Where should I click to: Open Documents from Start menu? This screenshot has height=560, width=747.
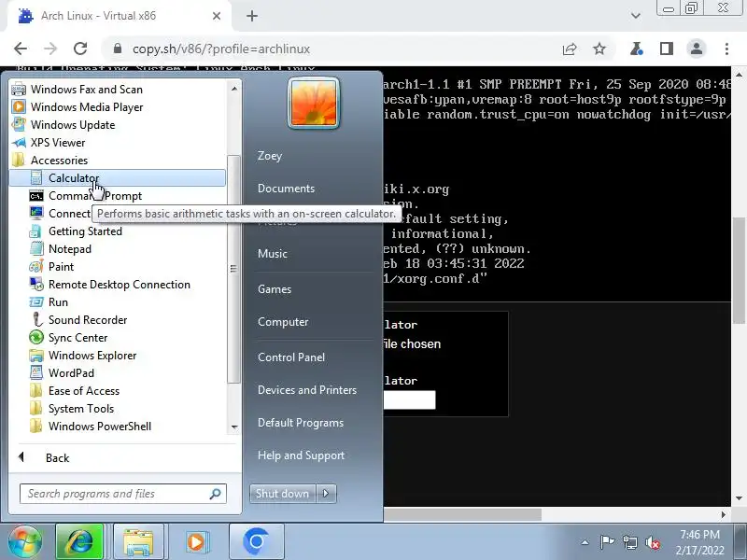(286, 189)
